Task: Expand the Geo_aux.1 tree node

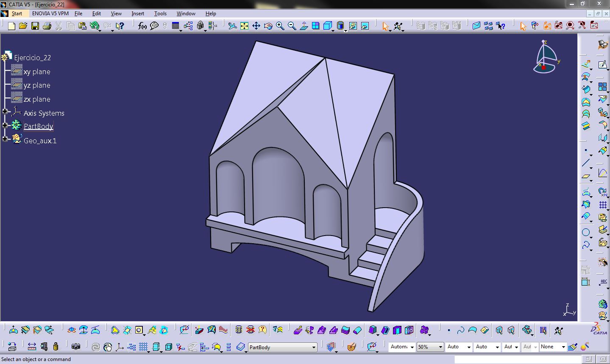Action: click(5, 139)
